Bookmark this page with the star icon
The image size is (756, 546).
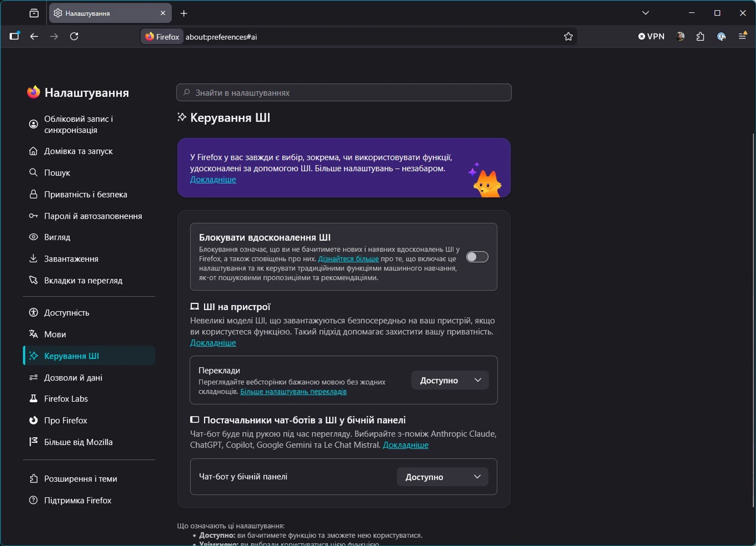(x=568, y=37)
